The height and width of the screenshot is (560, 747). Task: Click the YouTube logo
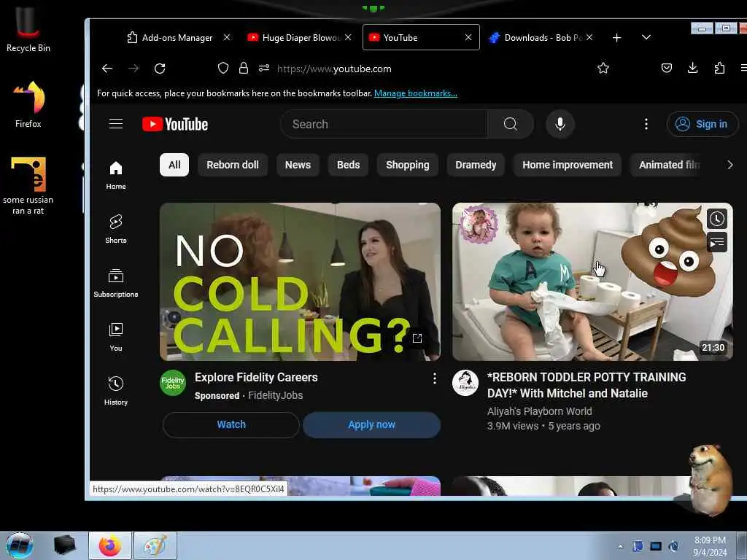(175, 124)
